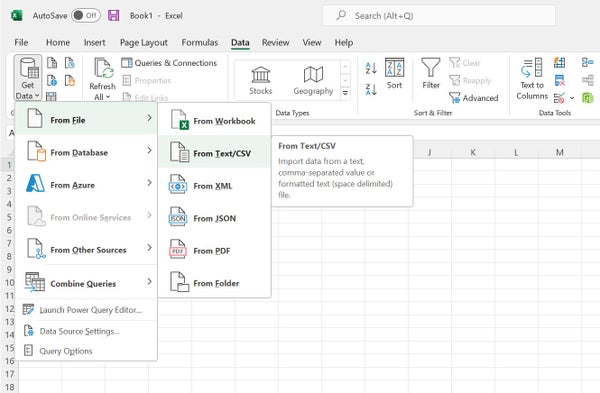Focus the Search (Alt+Q) box
The height and width of the screenshot is (393, 600).
pos(439,16)
